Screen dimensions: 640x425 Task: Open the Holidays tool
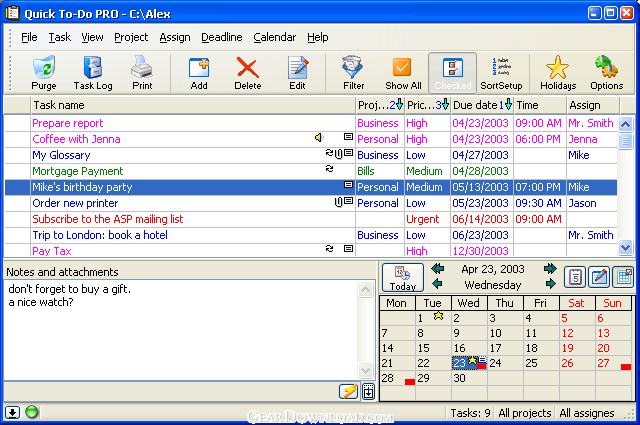558,73
